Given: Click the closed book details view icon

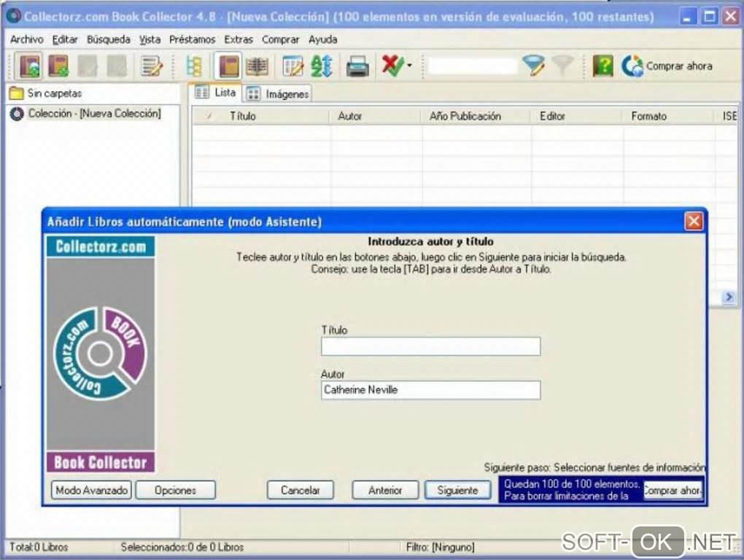Looking at the screenshot, I should tap(228, 66).
